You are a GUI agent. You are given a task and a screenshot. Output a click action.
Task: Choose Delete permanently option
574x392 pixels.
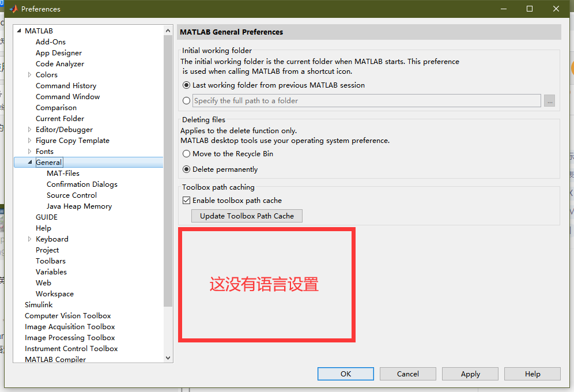point(186,169)
